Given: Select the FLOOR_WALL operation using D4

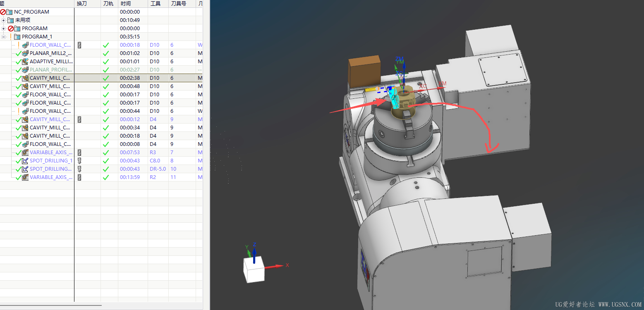Looking at the screenshot, I should point(50,144).
